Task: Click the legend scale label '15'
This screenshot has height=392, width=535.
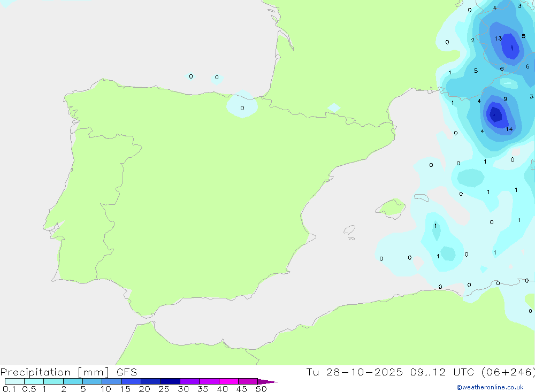Action: (125, 389)
